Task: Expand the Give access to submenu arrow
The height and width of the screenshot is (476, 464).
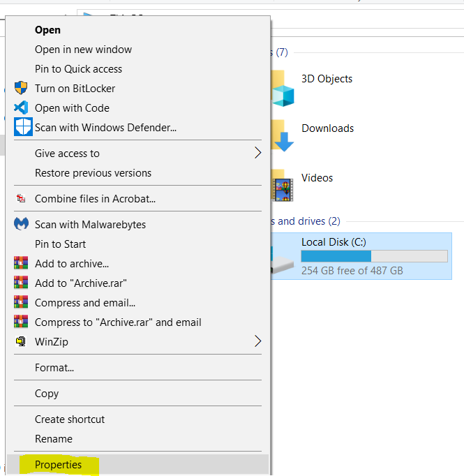Action: click(x=257, y=153)
